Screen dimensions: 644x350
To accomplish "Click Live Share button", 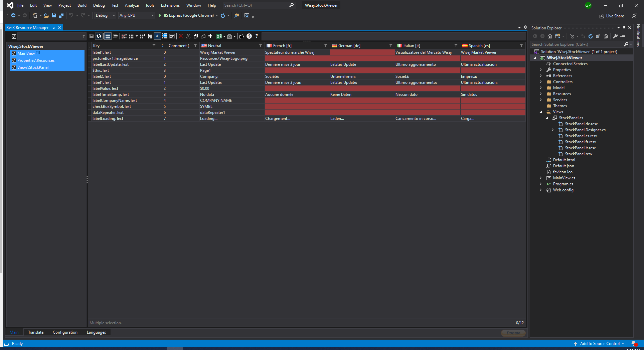I will point(612,16).
